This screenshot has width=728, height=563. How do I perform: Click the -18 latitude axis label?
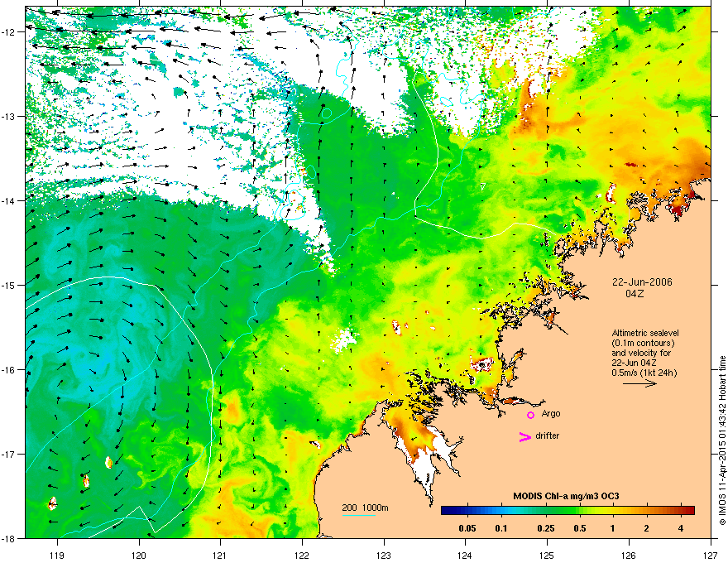[9, 538]
